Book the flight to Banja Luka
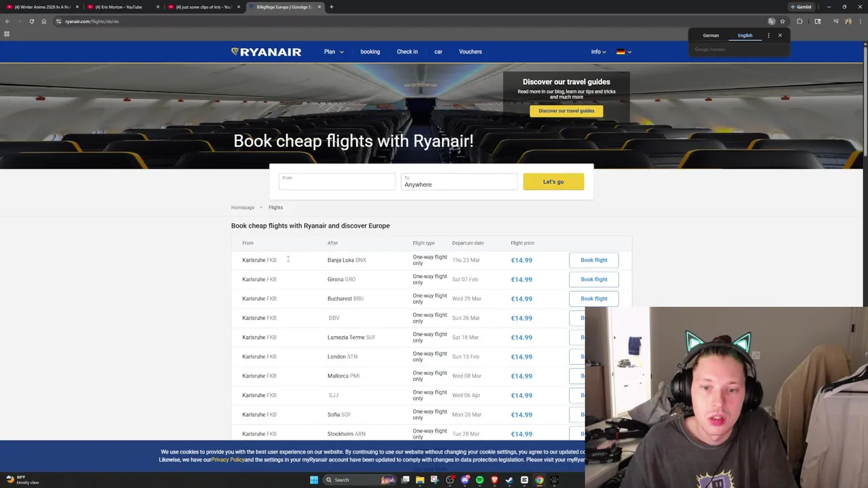Image resolution: width=868 pixels, height=488 pixels. tap(594, 260)
